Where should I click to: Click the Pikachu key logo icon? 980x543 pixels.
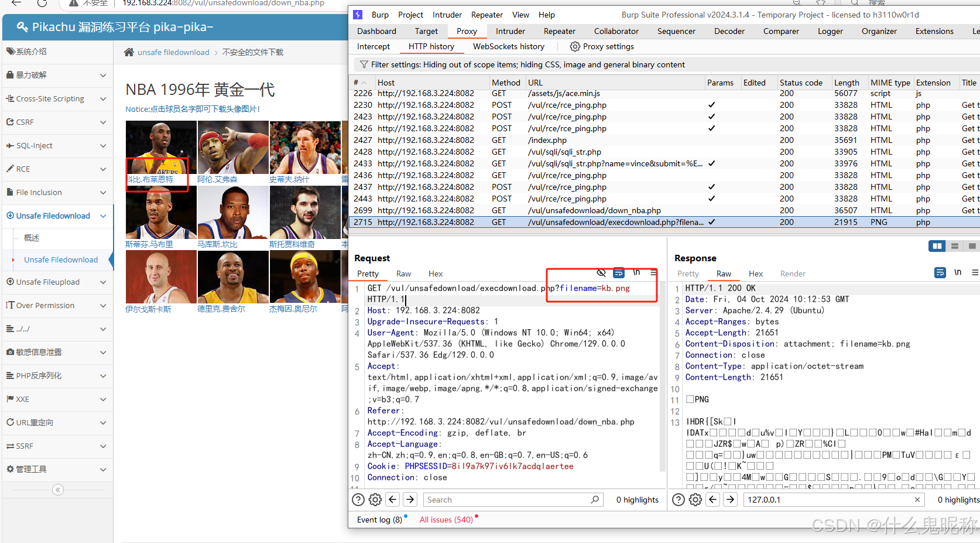22,26
